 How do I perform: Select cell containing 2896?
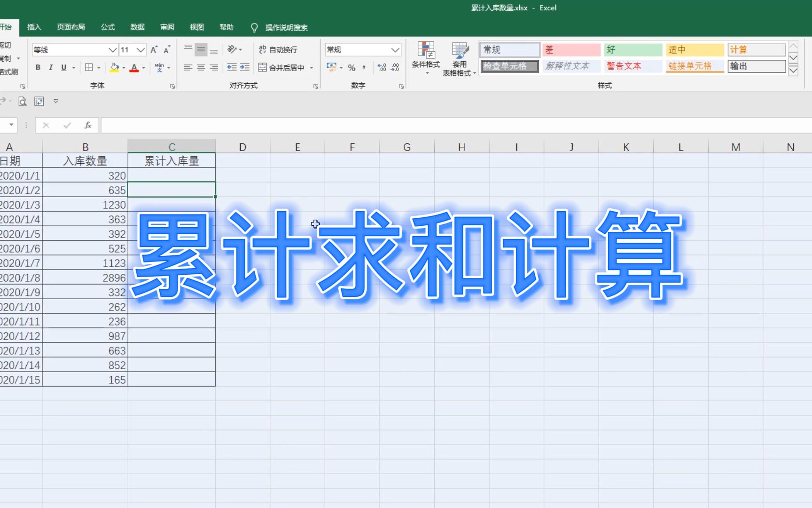tap(85, 278)
